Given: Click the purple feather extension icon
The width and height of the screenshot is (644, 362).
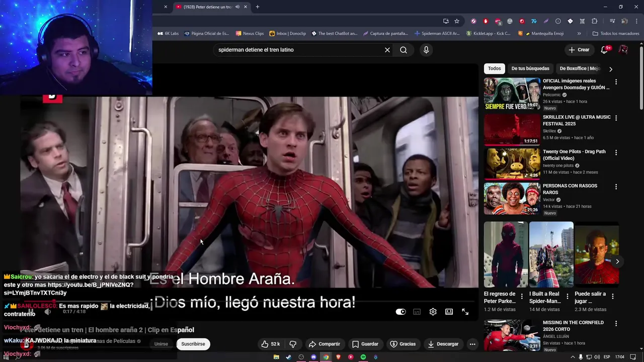Looking at the screenshot, I should coord(546,21).
